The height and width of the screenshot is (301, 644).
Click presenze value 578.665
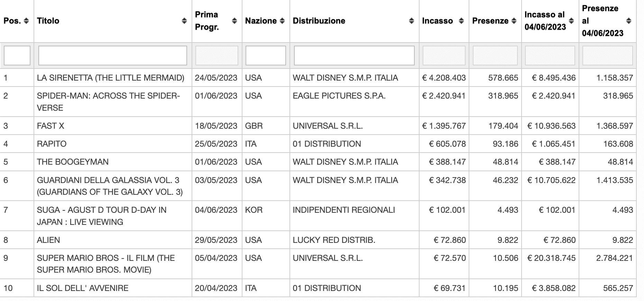pos(503,78)
